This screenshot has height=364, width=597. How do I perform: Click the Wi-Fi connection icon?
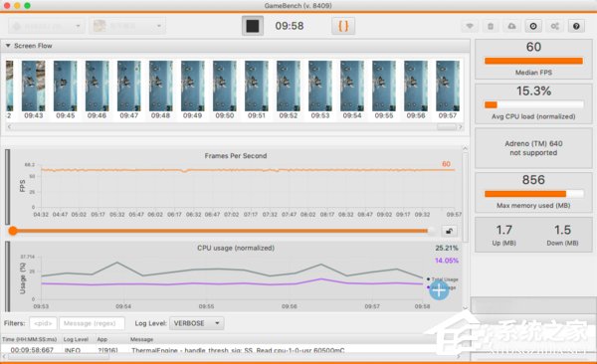click(x=470, y=26)
